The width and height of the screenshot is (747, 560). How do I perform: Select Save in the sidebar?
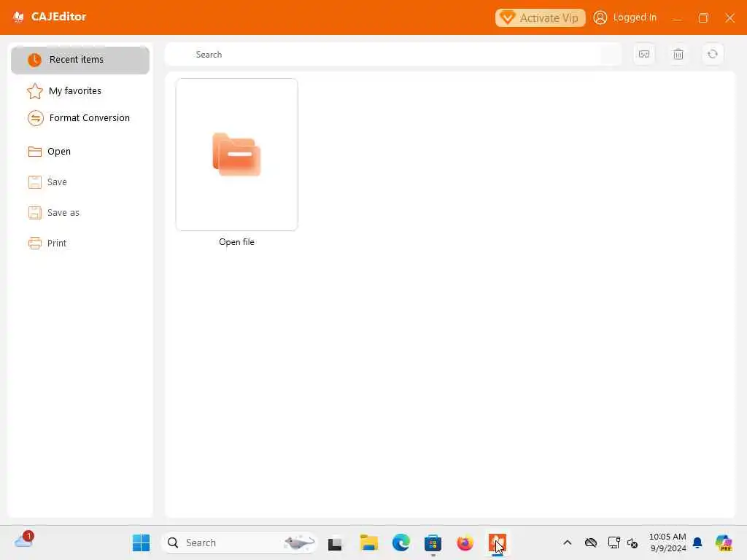pos(47,182)
